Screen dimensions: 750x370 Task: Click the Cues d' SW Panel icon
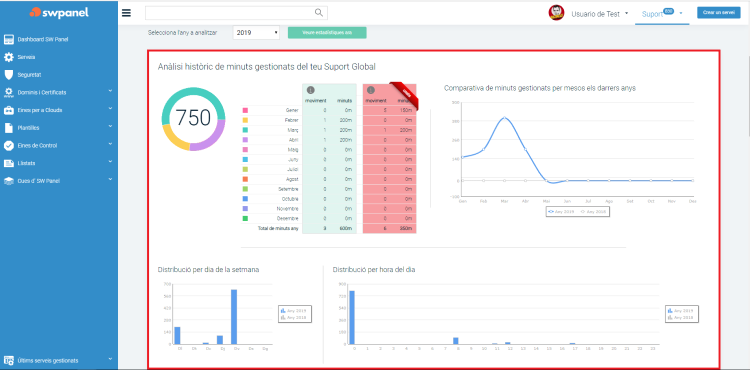9,181
